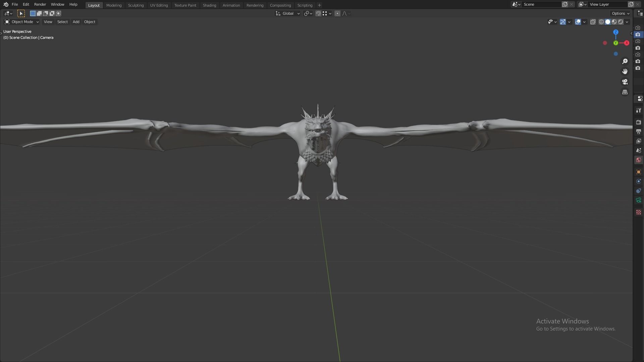Switch to the UV Editing workspace tab
Screen dimensions: 644x362
click(x=159, y=5)
